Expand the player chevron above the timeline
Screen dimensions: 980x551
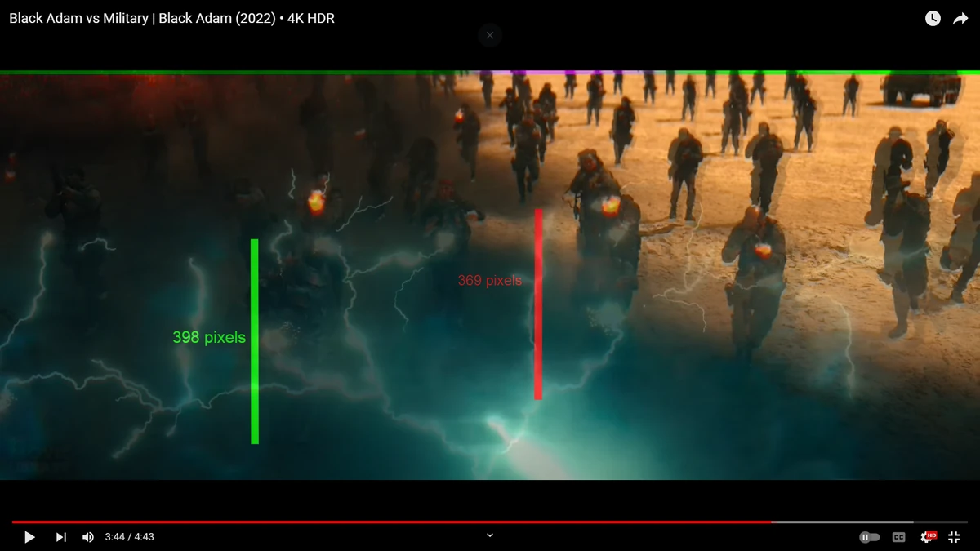point(489,535)
